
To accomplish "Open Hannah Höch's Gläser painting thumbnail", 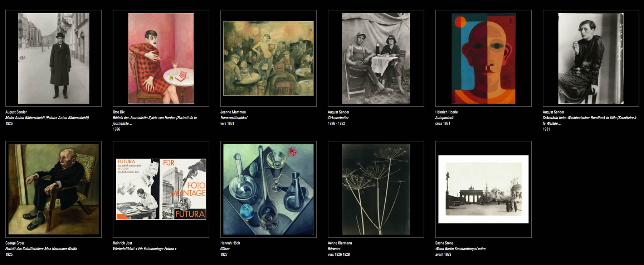I will [268, 189].
